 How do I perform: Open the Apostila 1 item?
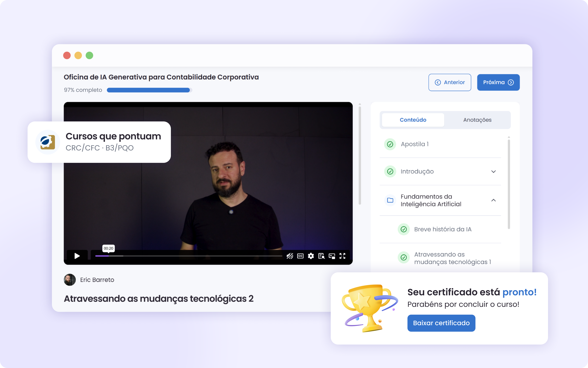440,144
